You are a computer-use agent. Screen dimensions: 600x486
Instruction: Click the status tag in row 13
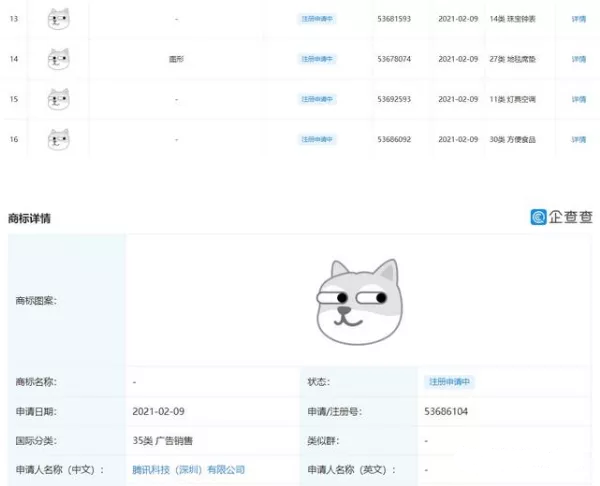[317, 19]
